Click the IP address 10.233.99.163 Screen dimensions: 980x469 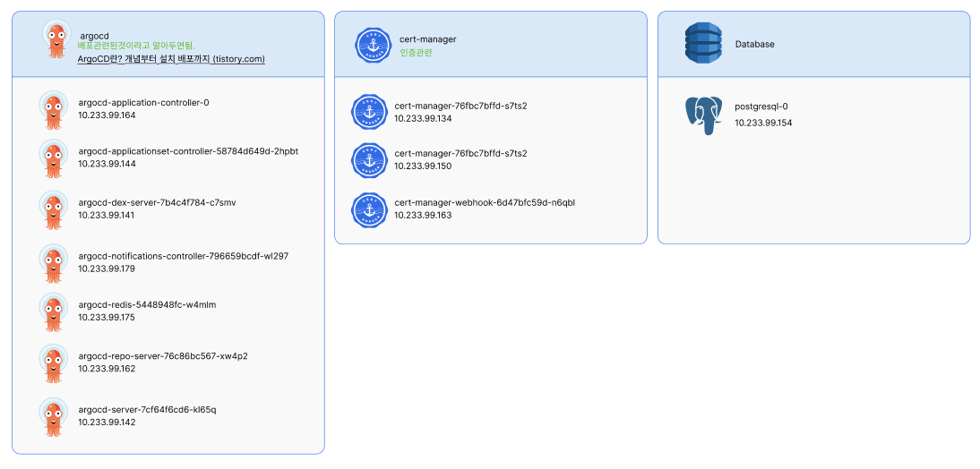click(x=423, y=215)
